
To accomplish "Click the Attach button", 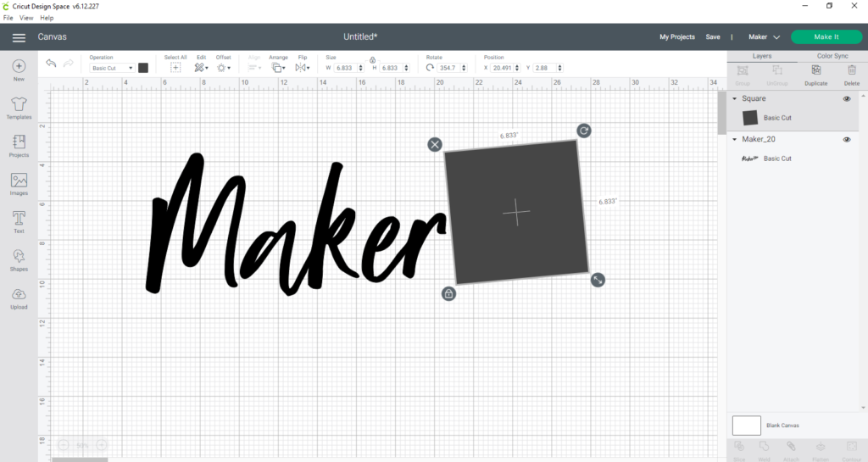I will pyautogui.click(x=792, y=450).
